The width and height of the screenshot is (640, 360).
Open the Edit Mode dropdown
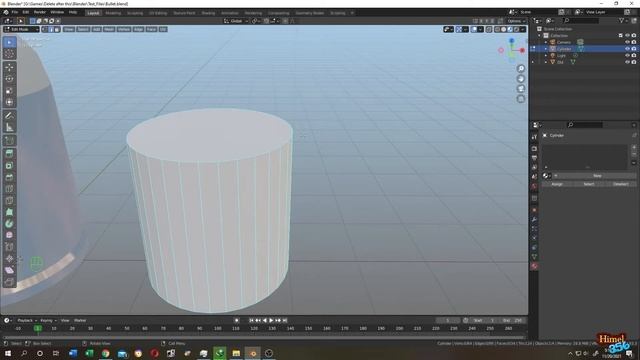(x=21, y=29)
